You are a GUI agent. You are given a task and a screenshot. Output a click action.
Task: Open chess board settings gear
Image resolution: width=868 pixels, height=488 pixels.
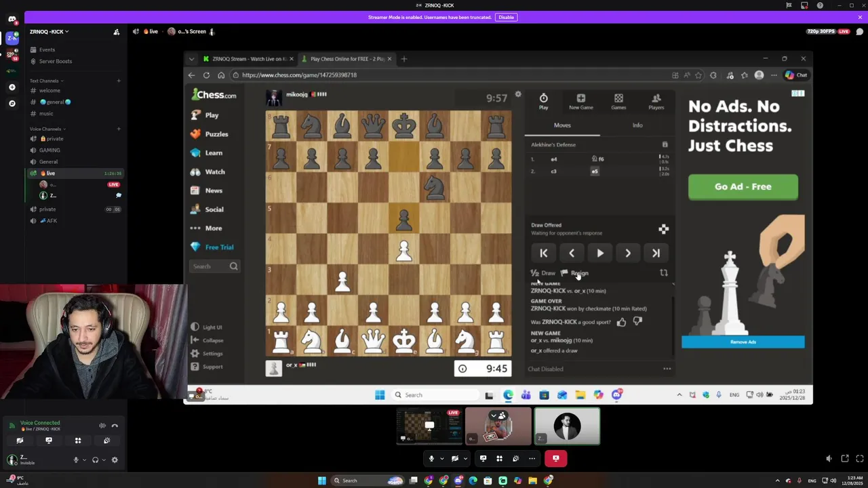(518, 94)
